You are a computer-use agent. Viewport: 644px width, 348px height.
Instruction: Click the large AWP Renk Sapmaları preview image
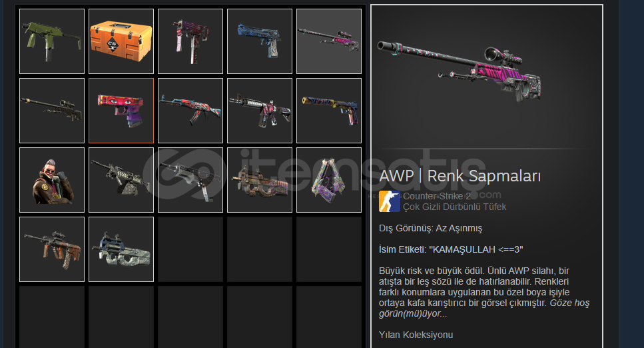click(459, 71)
